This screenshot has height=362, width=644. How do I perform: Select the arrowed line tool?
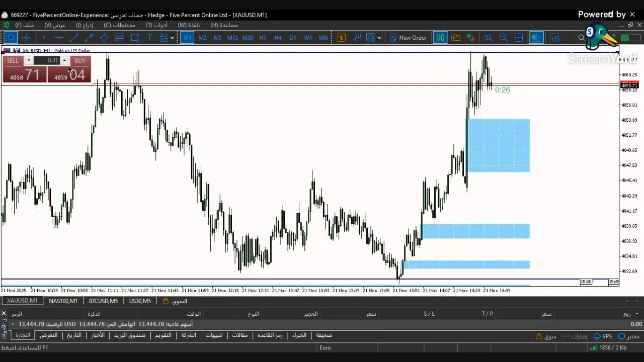(89, 38)
